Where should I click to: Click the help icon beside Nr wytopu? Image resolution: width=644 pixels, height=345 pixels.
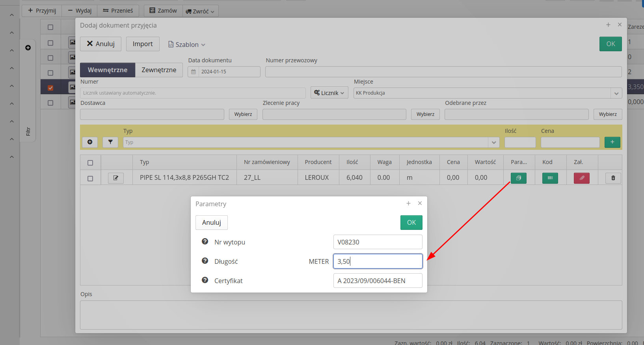pos(205,242)
